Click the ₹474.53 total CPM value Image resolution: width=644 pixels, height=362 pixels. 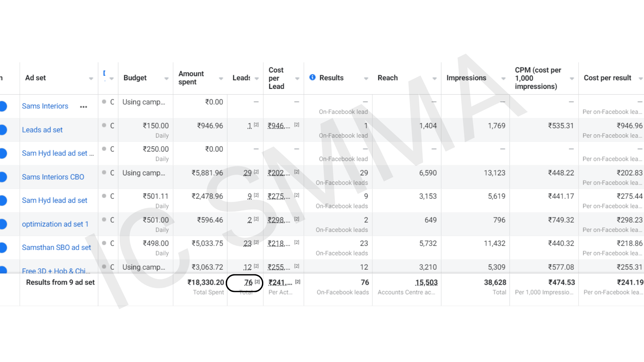point(561,283)
